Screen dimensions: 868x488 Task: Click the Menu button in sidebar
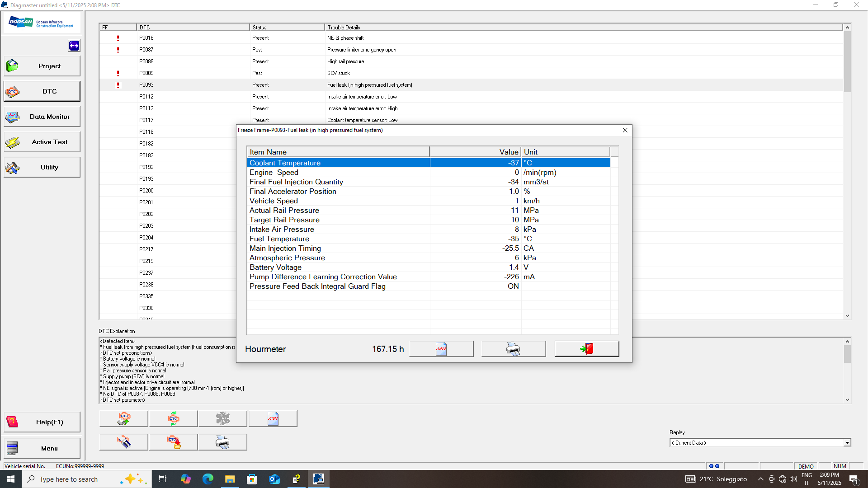pos(42,448)
